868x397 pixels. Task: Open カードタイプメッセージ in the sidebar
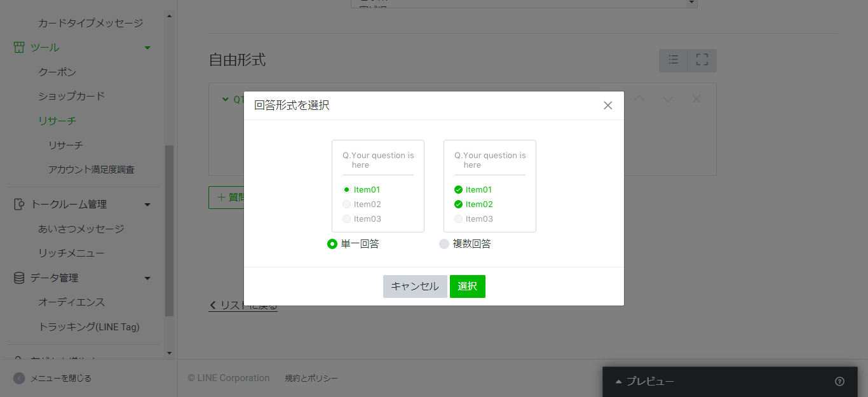click(x=90, y=24)
